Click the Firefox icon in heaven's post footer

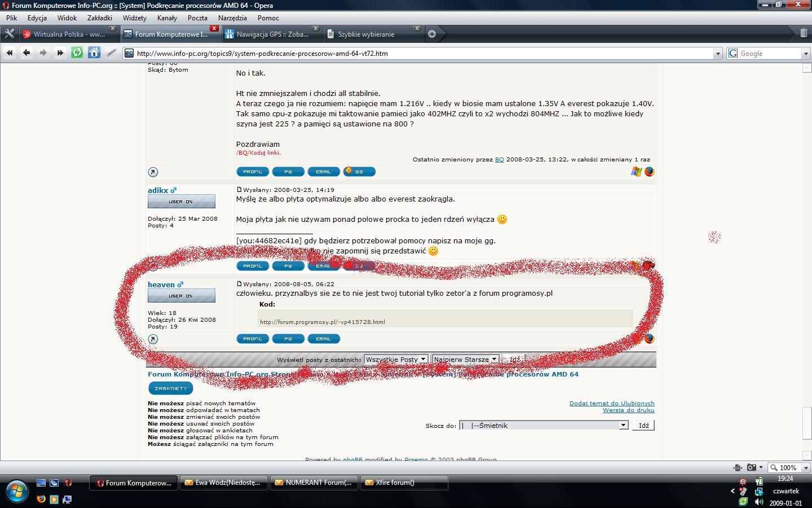pyautogui.click(x=650, y=339)
